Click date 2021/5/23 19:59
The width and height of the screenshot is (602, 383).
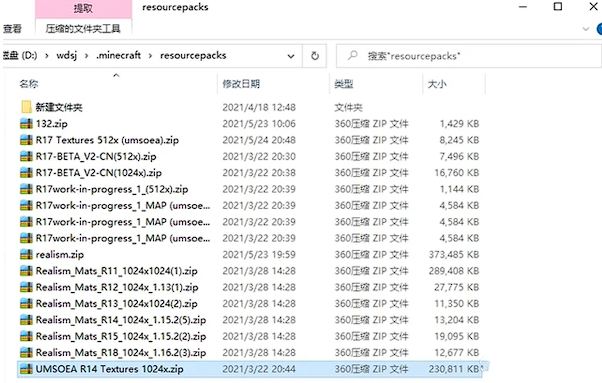(x=259, y=254)
